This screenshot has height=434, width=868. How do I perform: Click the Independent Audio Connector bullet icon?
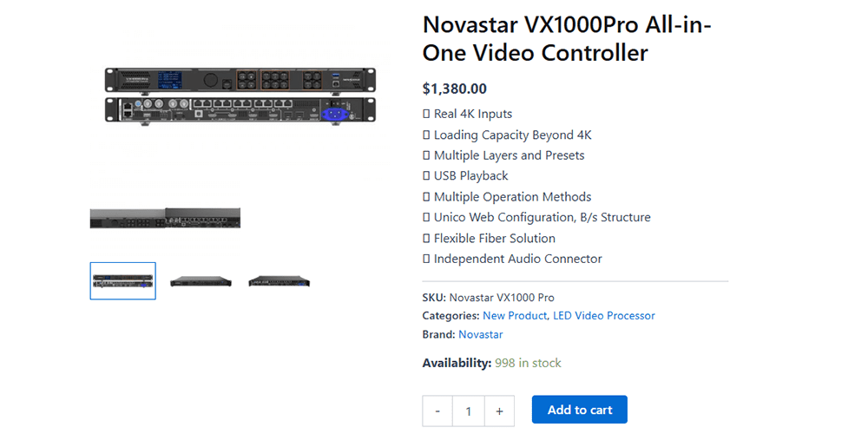point(426,259)
